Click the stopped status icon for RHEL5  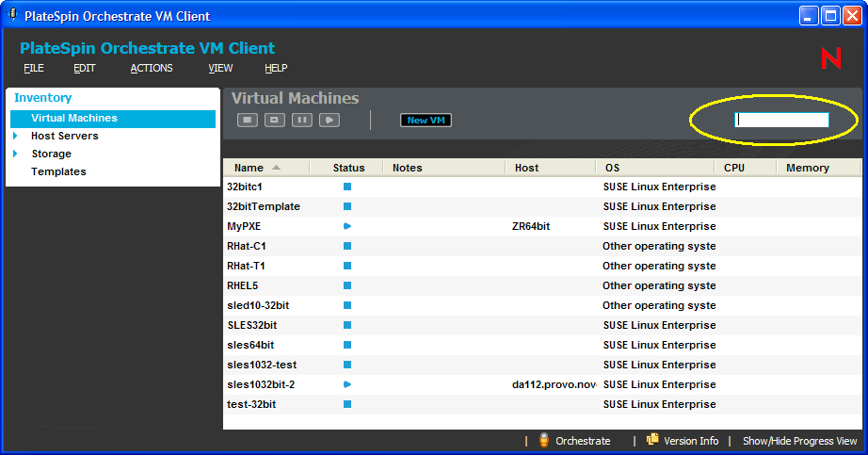[x=347, y=285]
